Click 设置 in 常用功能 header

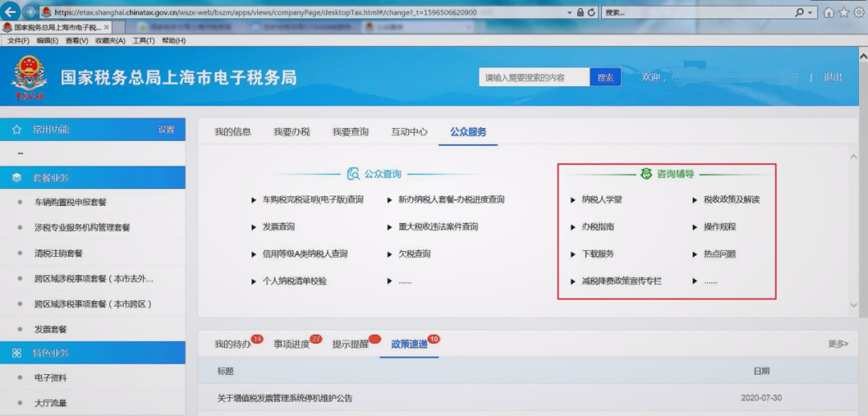coord(166,130)
